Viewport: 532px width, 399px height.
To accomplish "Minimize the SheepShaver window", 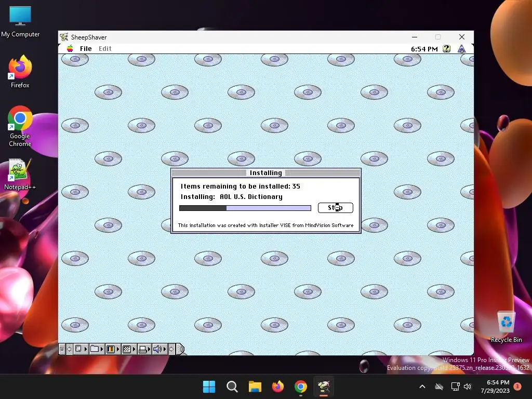I will (x=415, y=37).
